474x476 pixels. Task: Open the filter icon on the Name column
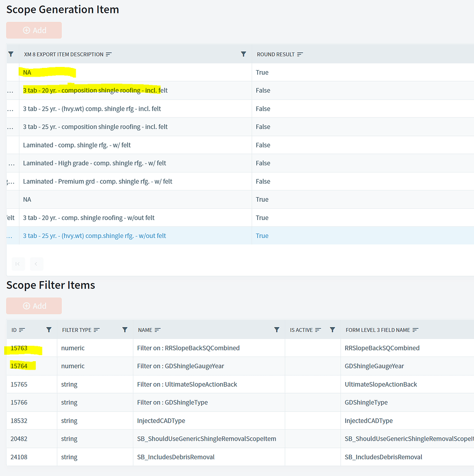coord(277,330)
